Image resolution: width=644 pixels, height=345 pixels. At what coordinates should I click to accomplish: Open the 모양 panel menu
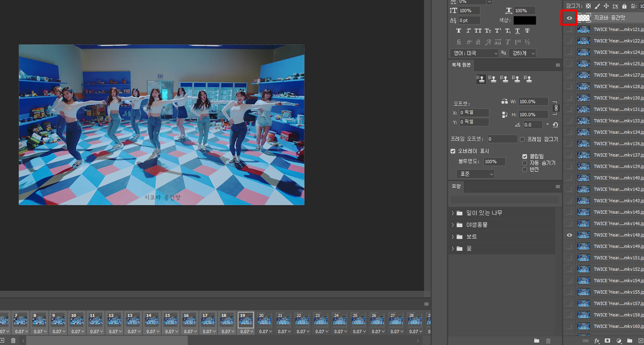pos(557,186)
